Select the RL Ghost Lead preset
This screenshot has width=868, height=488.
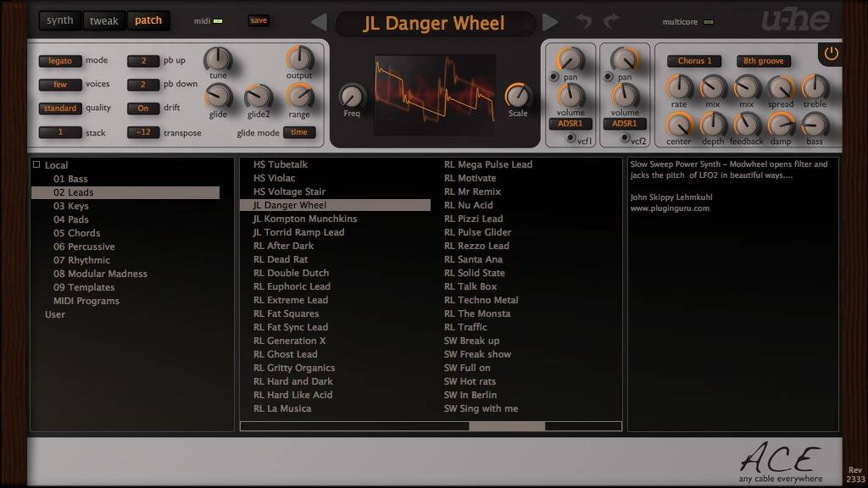[285, 354]
